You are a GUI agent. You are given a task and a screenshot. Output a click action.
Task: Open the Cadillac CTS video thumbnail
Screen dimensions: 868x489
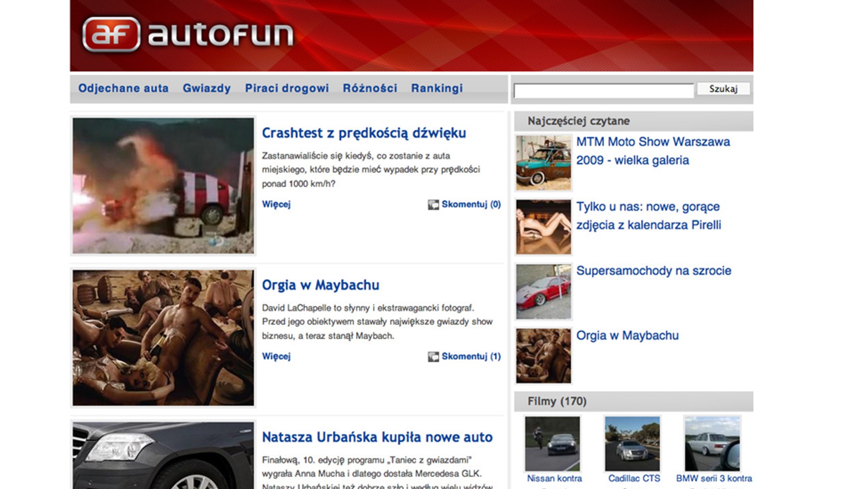632,444
